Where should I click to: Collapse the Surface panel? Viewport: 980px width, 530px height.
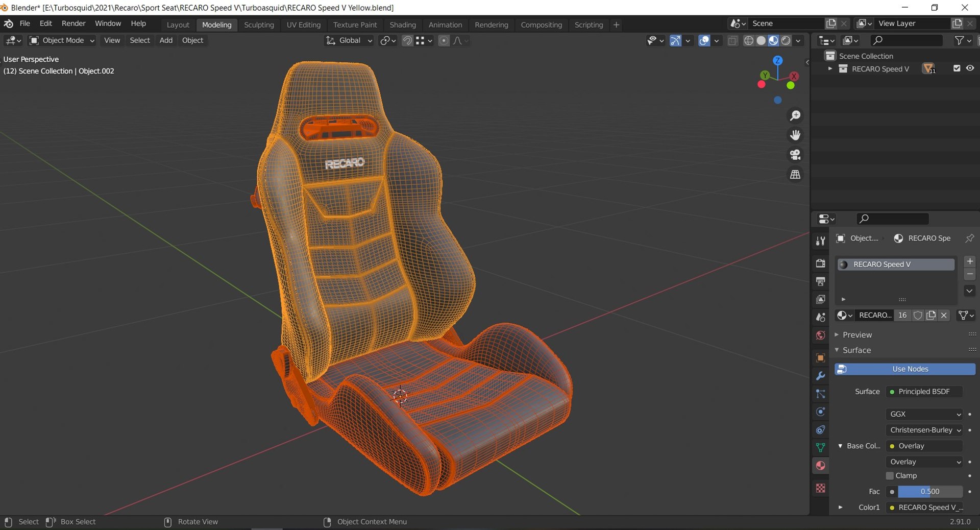(856, 350)
